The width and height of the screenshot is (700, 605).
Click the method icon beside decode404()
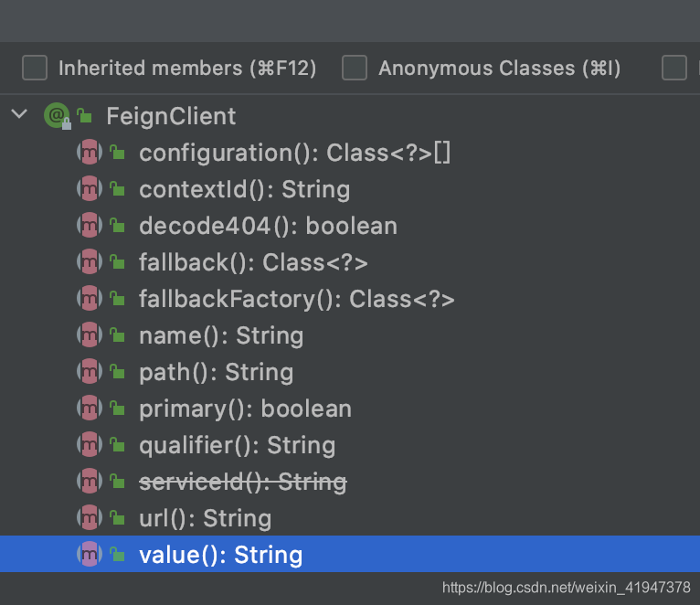point(90,226)
